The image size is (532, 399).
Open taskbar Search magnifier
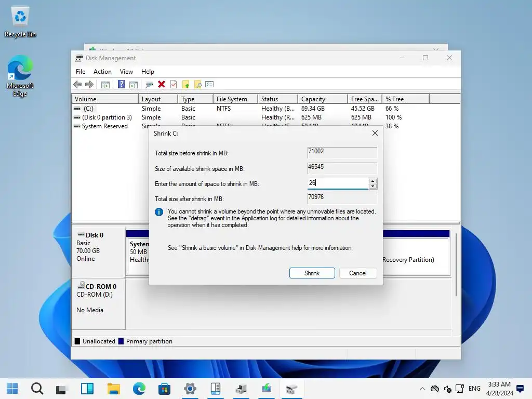click(37, 389)
